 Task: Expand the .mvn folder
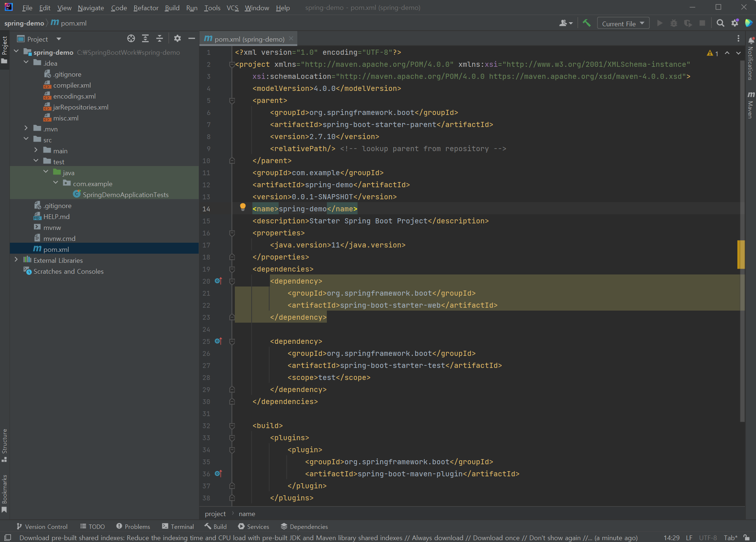(26, 128)
